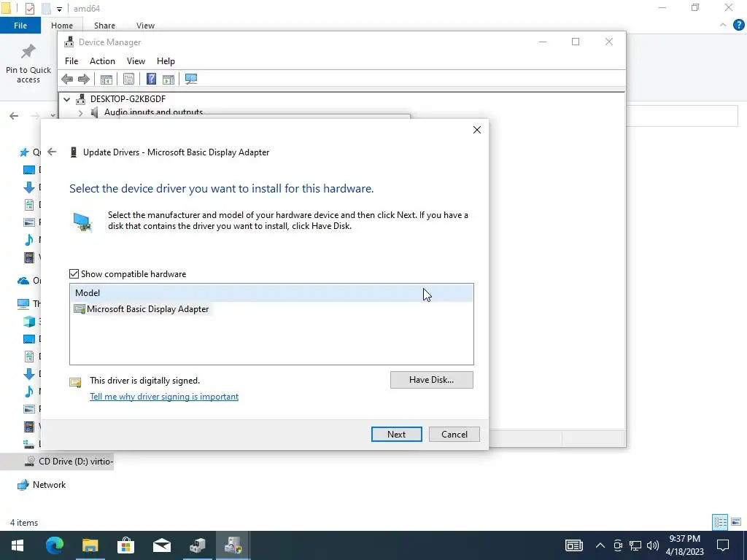Open clock showing 9:37 PM
This screenshot has width=747, height=560.
(684, 545)
